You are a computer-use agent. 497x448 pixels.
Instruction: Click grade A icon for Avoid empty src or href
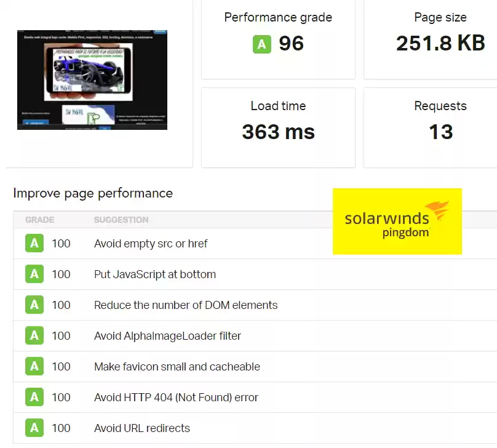(x=34, y=244)
